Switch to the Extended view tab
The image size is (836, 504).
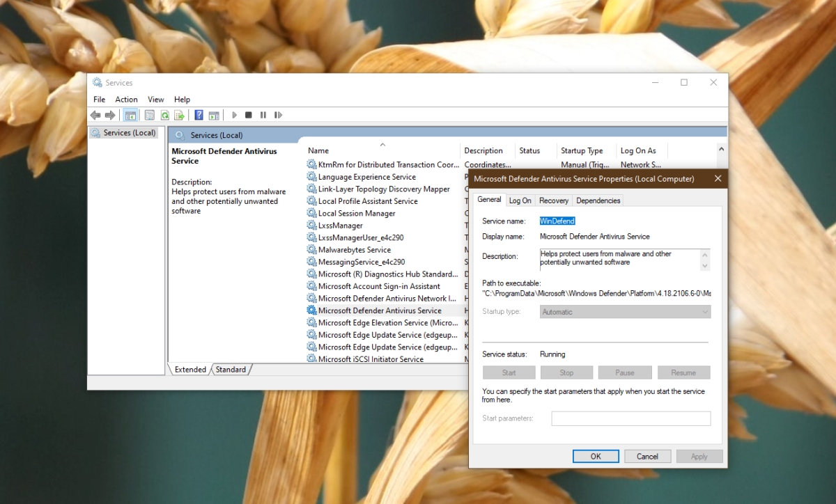pyautogui.click(x=190, y=370)
